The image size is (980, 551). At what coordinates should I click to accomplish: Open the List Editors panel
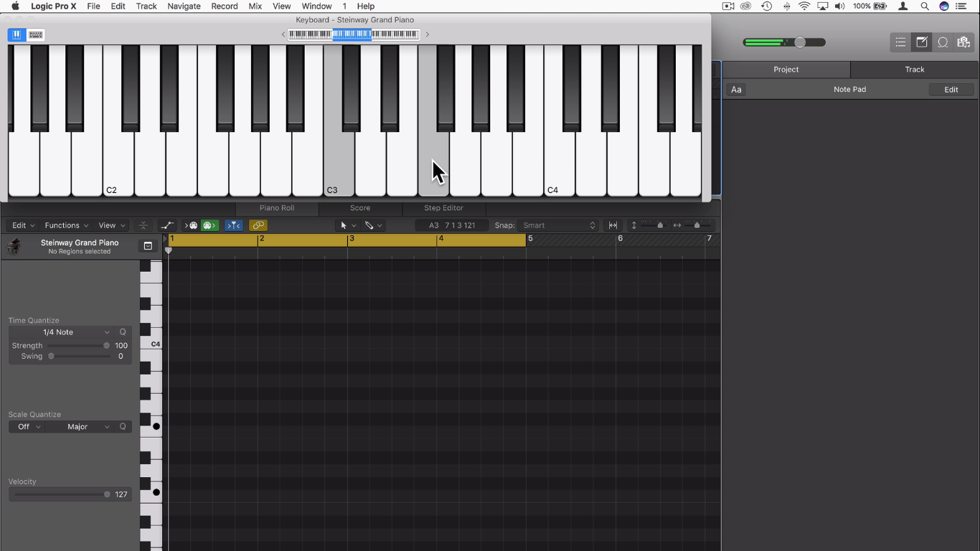coord(900,42)
